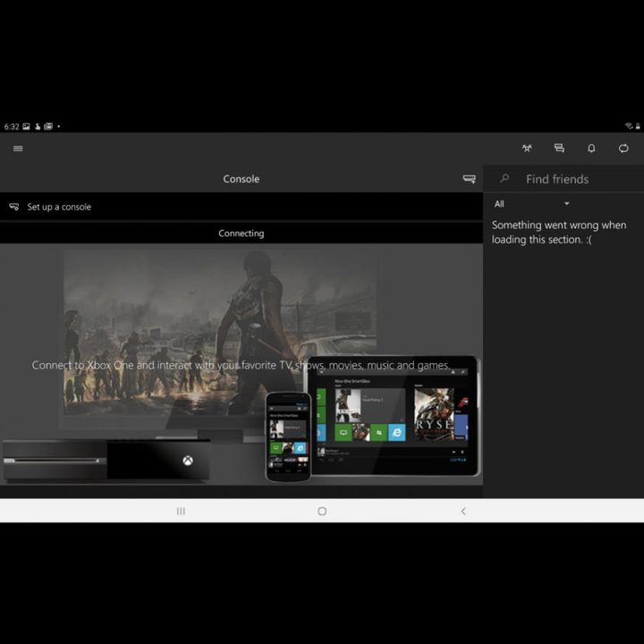Expand the All friends filter dropdown
Screen dimensions: 644x644
[566, 204]
